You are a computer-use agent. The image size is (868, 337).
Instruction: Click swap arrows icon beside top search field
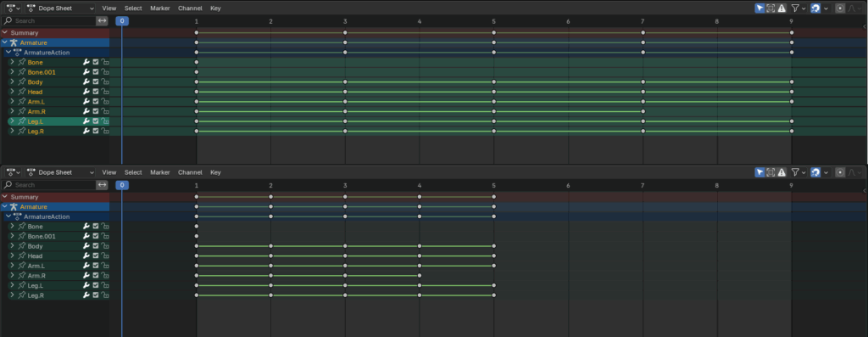[x=102, y=20]
